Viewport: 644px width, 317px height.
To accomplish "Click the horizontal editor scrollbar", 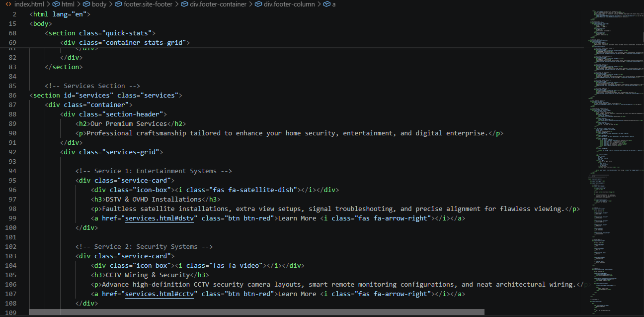I will click(256, 312).
